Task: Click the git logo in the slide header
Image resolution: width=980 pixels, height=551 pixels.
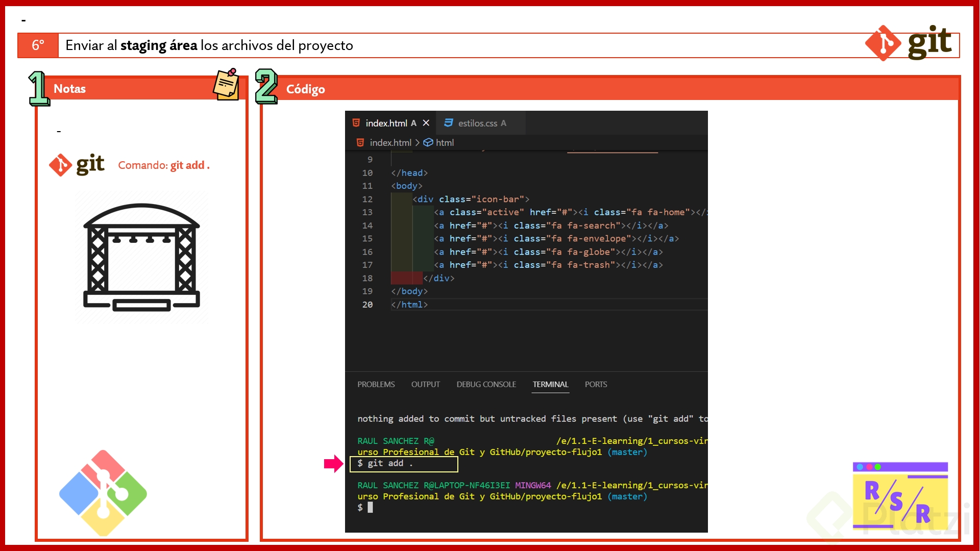Action: pyautogui.click(x=909, y=43)
